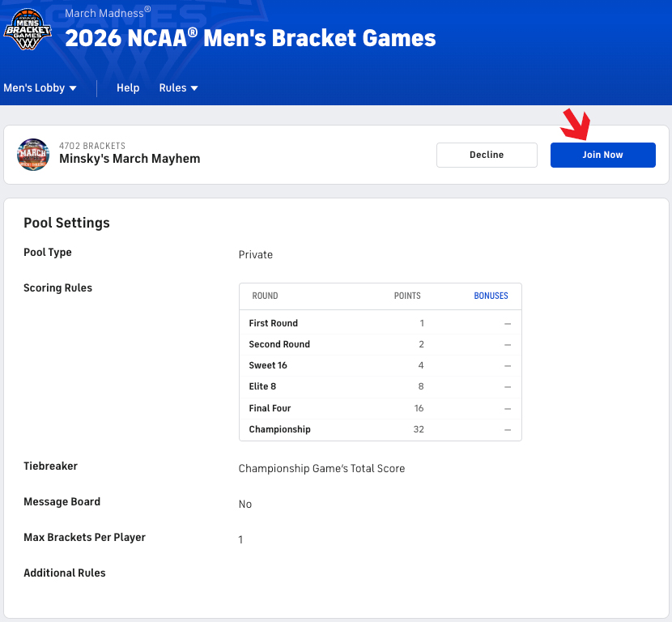Open the Help menu item
The image size is (672, 622).
(x=128, y=87)
